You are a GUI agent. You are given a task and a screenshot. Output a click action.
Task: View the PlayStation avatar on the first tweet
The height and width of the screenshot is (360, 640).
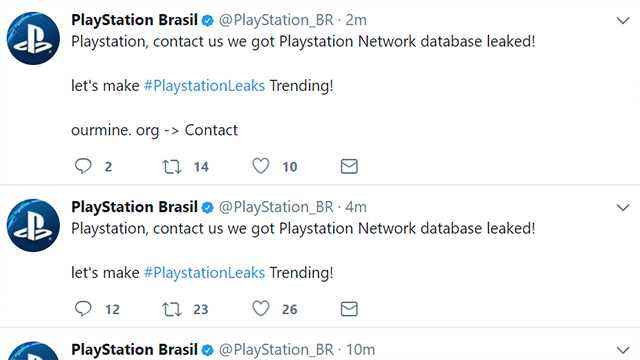pyautogui.click(x=33, y=38)
